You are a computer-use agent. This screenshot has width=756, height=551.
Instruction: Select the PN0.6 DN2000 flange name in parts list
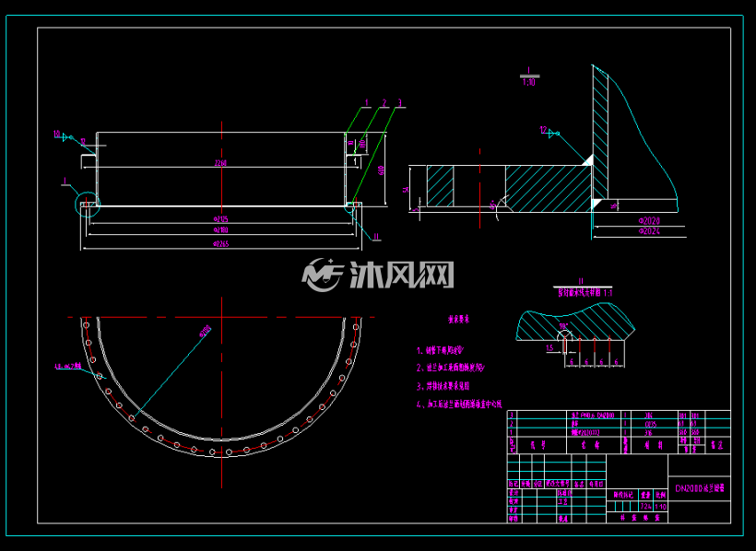(593, 415)
